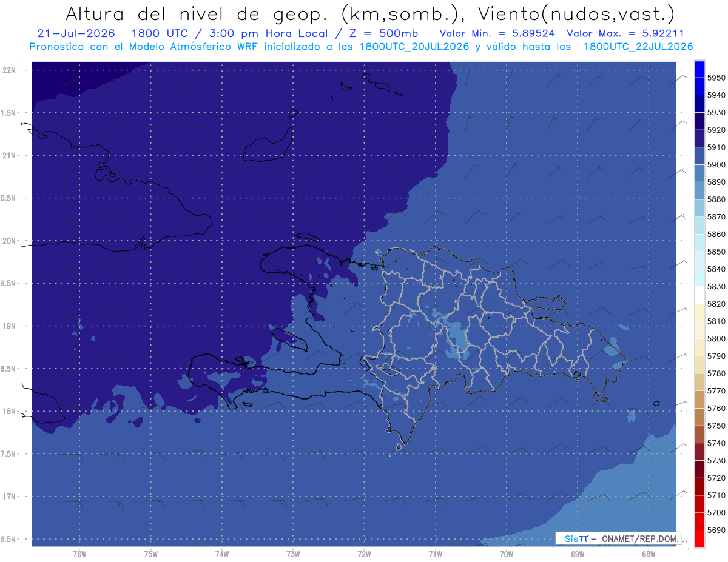Click the '72W' longitude label

pyautogui.click(x=364, y=554)
